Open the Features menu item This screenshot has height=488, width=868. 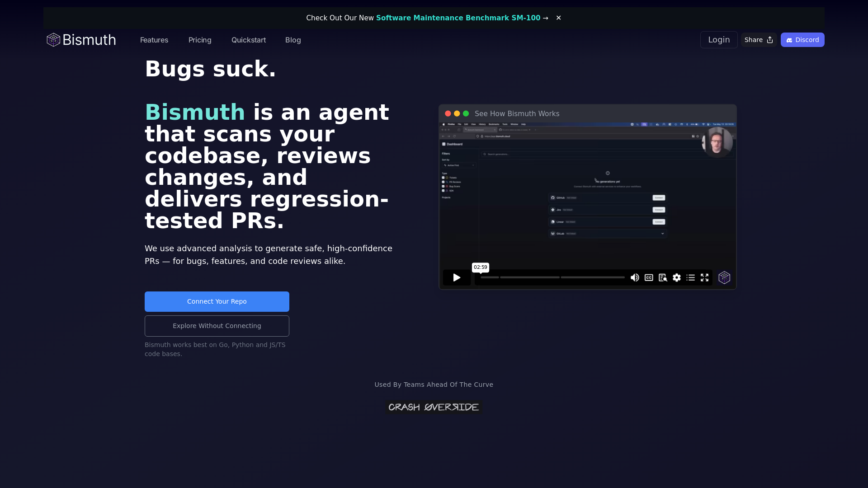(154, 40)
